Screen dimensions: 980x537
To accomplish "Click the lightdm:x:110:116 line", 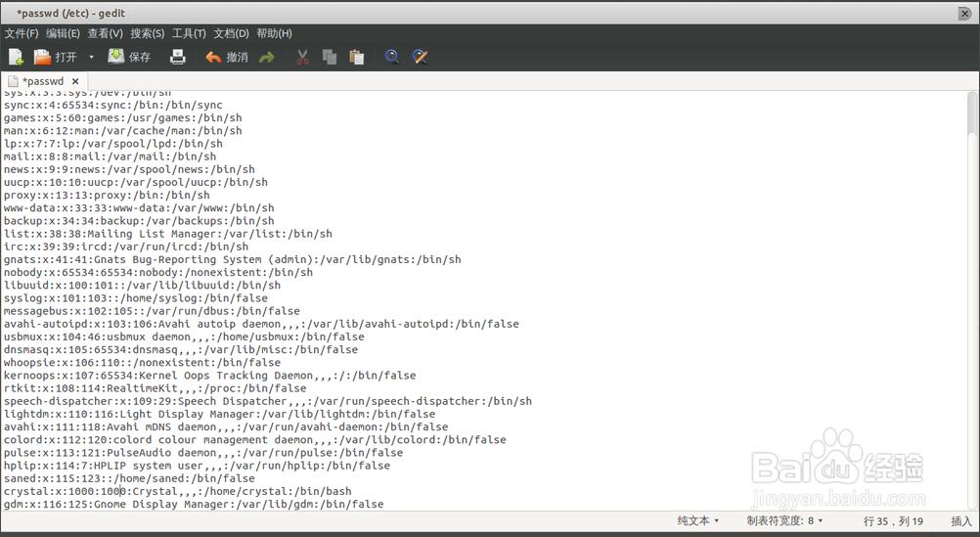I will tap(219, 414).
